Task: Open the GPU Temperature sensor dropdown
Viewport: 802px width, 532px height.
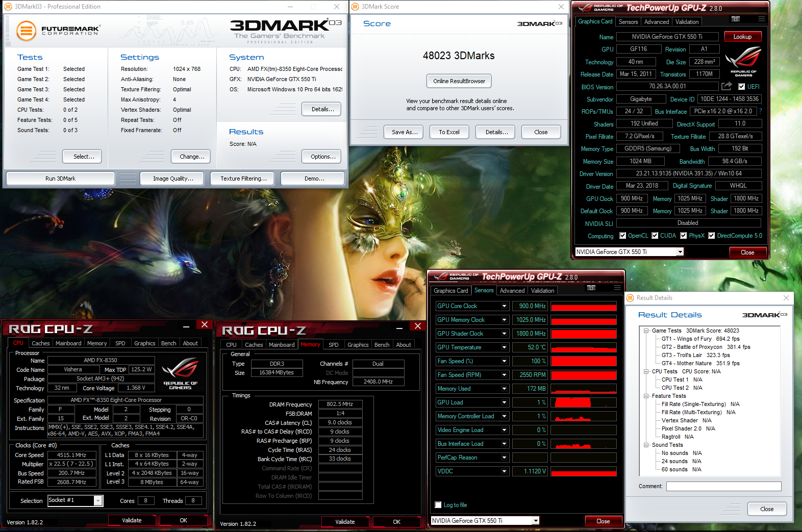Action: tap(504, 347)
